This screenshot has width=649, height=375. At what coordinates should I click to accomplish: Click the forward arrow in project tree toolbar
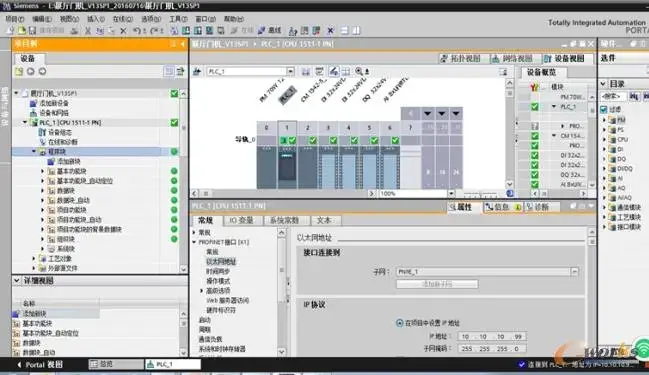tap(42, 71)
